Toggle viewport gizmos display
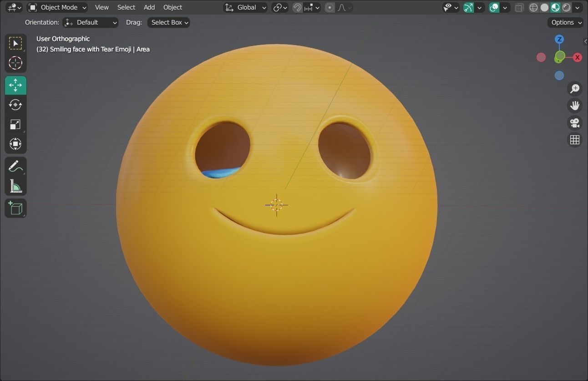Screen dimensions: 588x381 (x=468, y=7)
